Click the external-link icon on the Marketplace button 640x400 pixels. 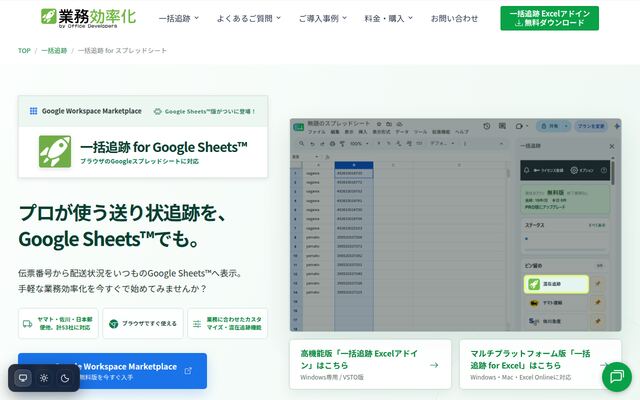coord(188,371)
